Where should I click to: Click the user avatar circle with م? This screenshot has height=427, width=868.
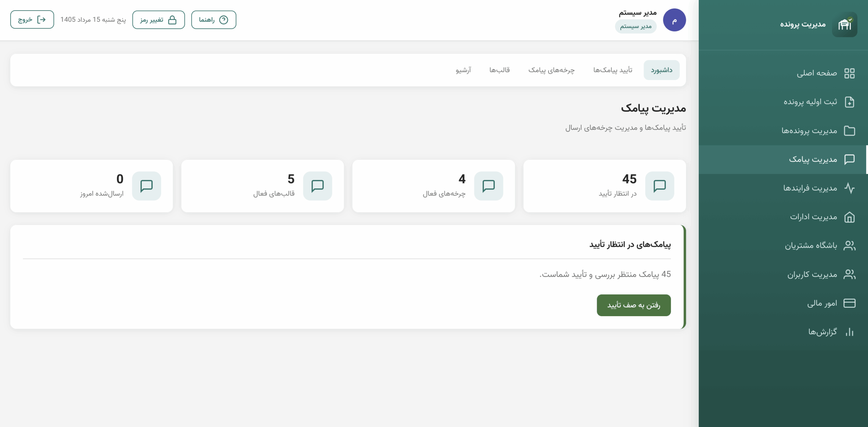coord(674,20)
